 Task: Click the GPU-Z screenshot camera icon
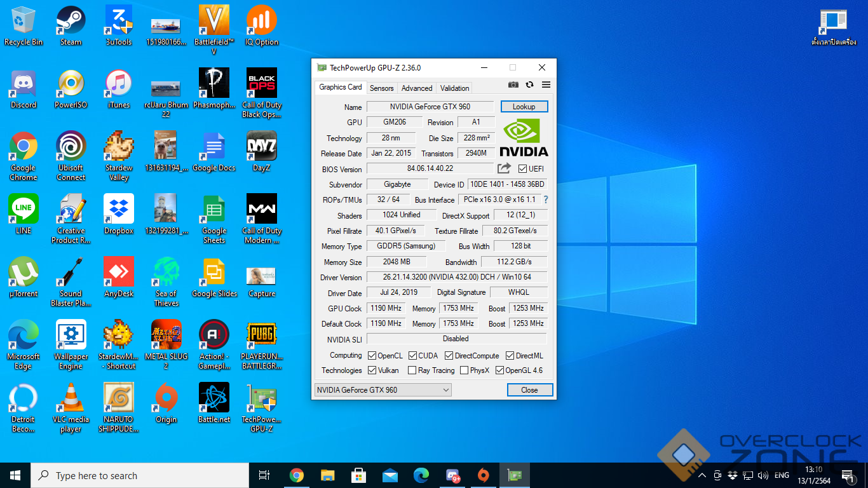pos(513,85)
